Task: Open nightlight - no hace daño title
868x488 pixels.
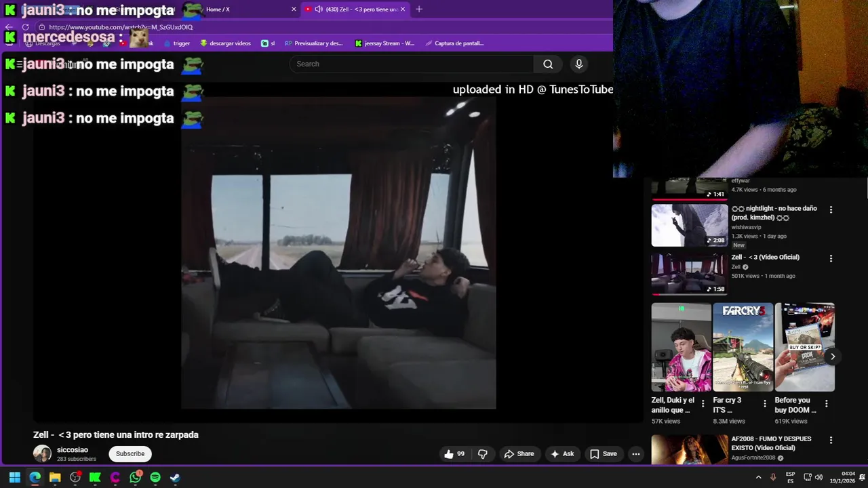Action: click(774, 213)
